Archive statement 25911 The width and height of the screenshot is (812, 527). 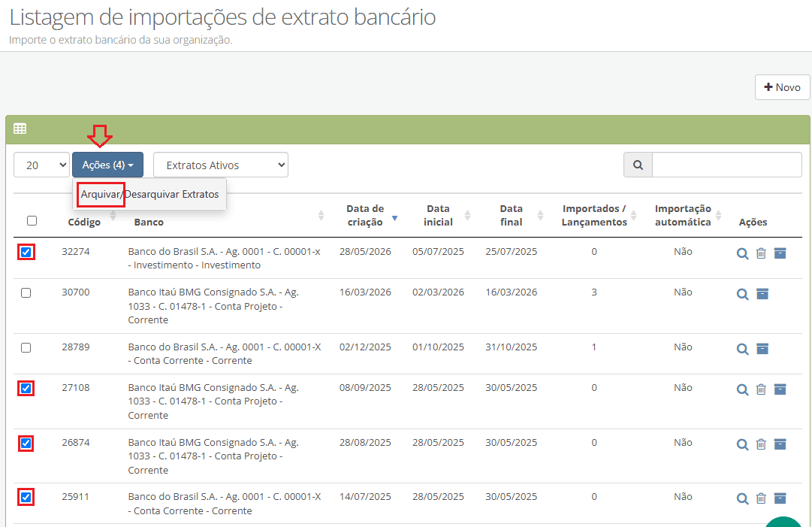coord(780,498)
